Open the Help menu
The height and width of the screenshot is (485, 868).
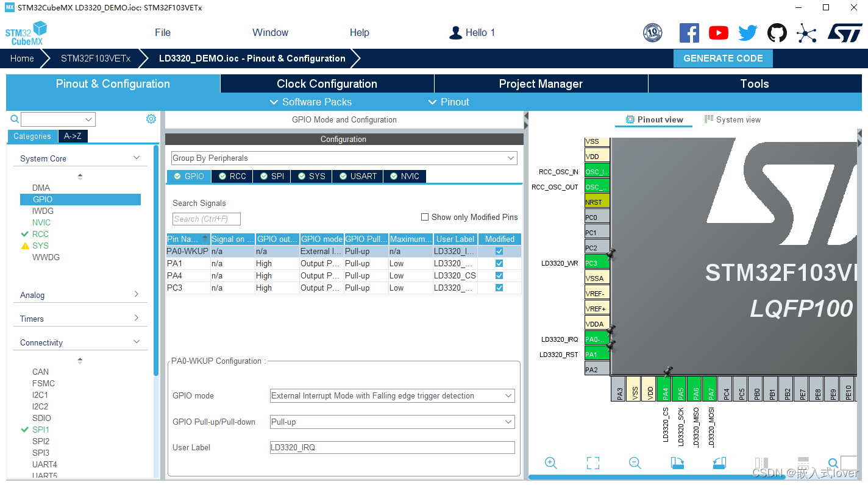tap(360, 33)
